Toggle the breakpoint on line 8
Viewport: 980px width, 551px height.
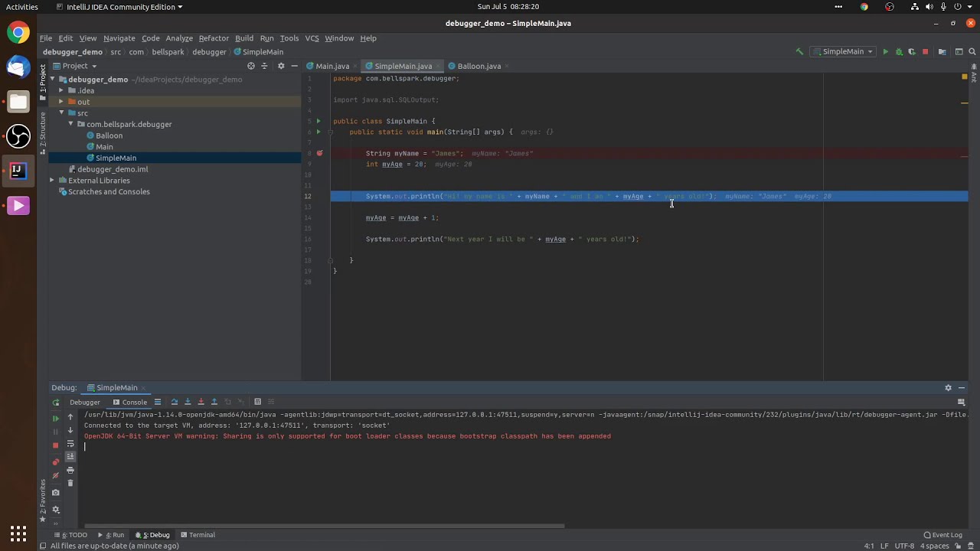coord(319,153)
